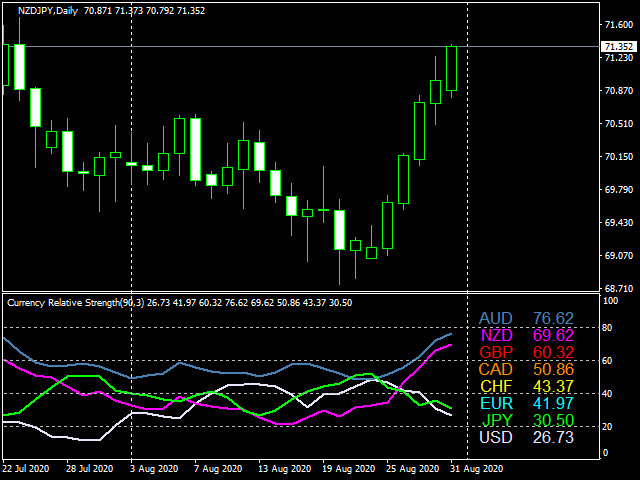Click the JPY strength value 30.50
Screen dimensions: 640x480
click(553, 420)
